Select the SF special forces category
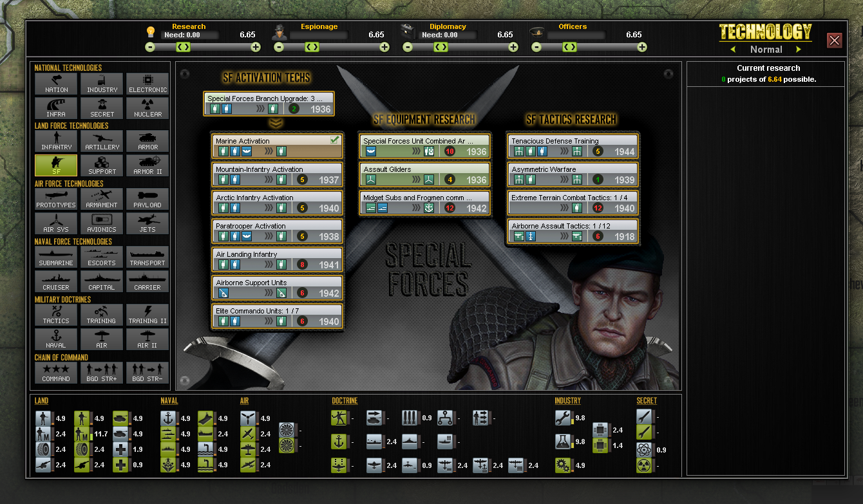This screenshot has width=863, height=504. (56, 165)
